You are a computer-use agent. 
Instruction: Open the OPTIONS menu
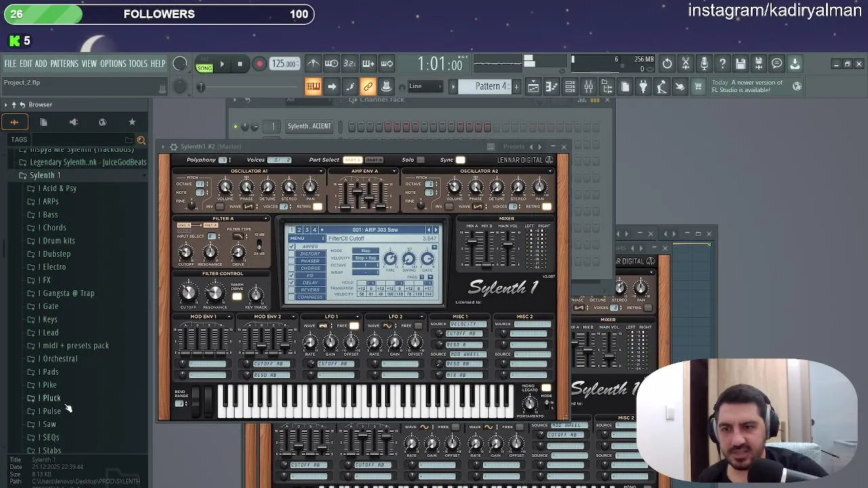point(113,64)
